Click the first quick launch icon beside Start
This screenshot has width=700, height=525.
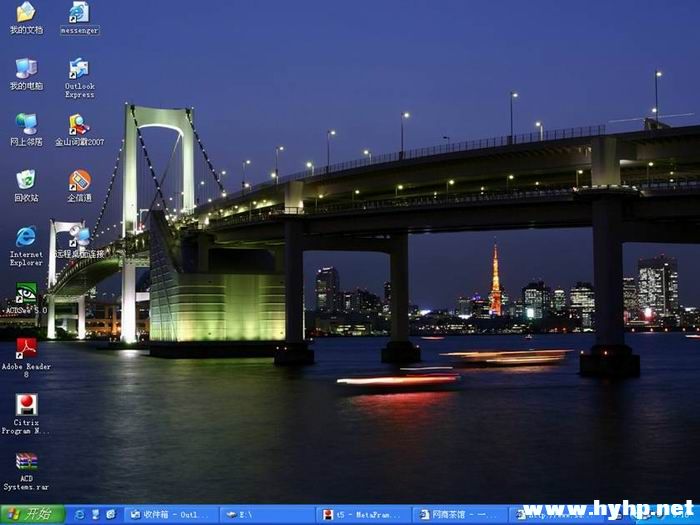tap(80, 514)
